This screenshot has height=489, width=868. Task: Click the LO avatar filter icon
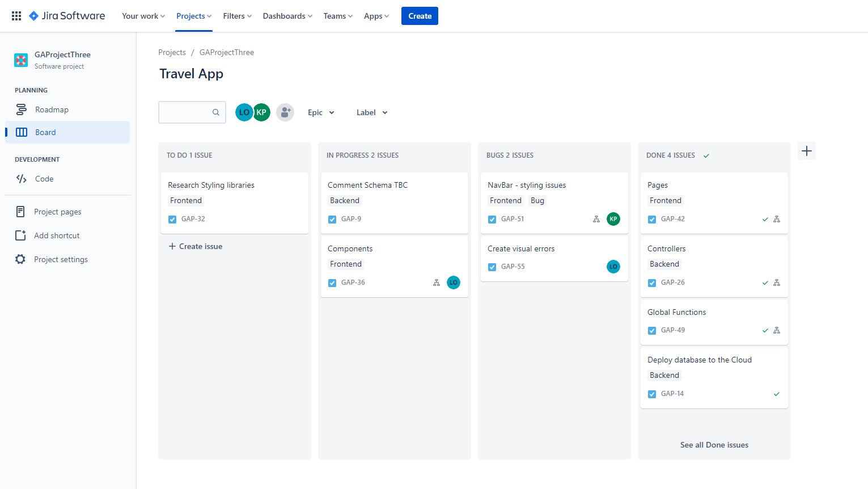click(244, 112)
